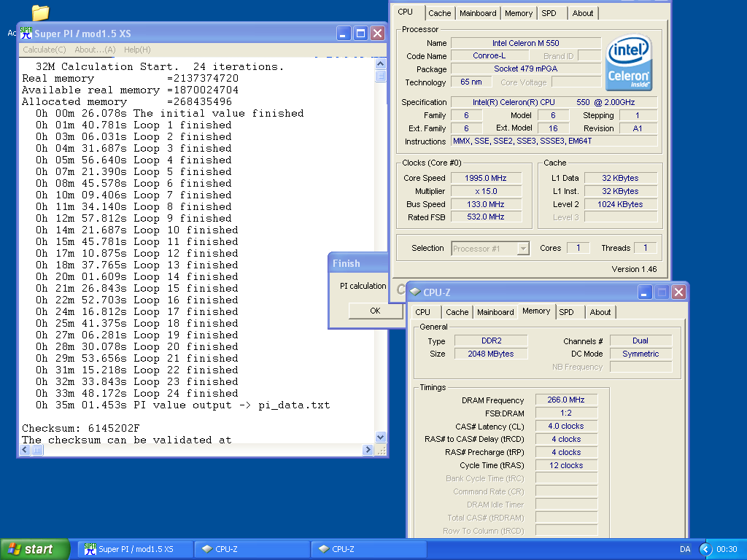
Task: Activate the first CPU-Z taskbar button
Action: click(252, 549)
